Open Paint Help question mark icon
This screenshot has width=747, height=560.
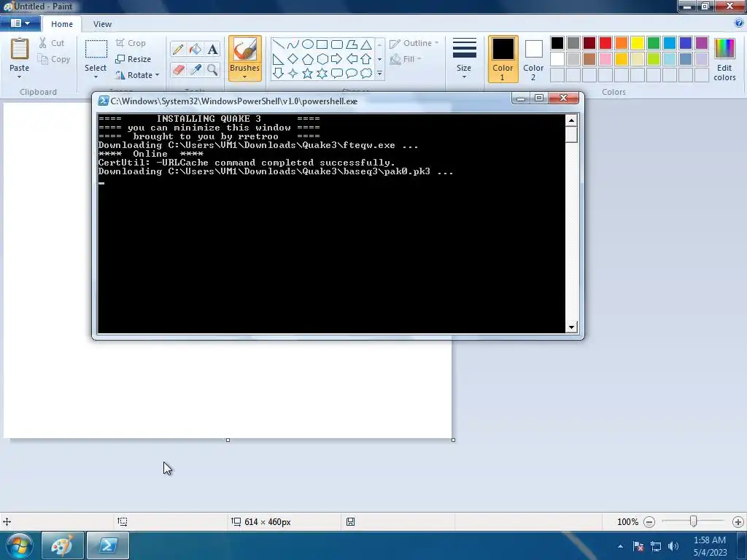tap(739, 23)
